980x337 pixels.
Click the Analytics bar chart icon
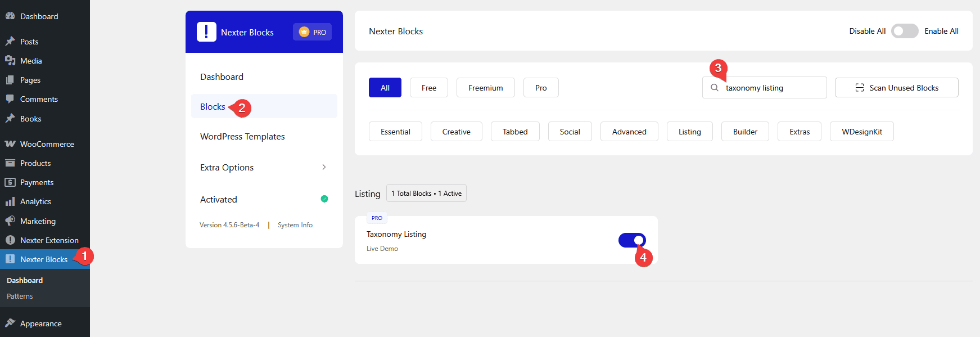point(10,201)
